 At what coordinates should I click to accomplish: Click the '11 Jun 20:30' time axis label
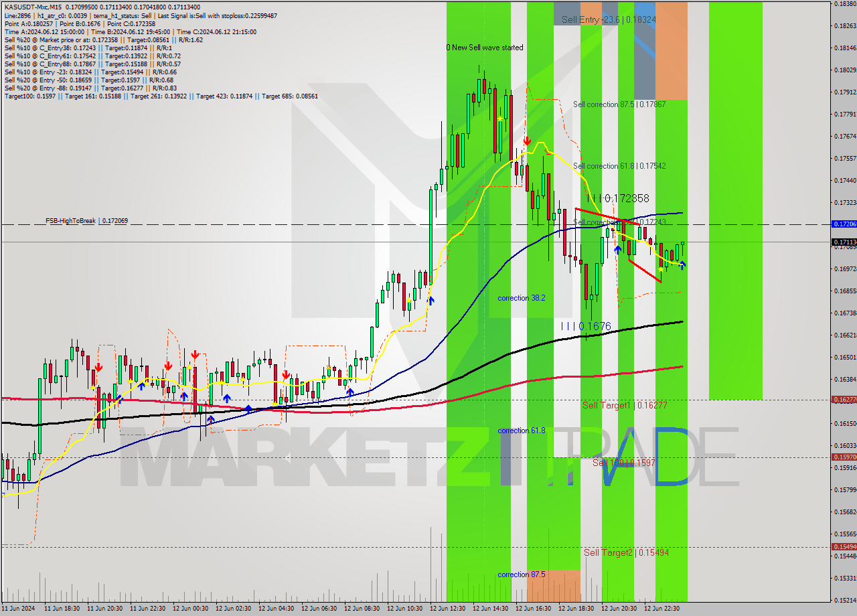pyautogui.click(x=105, y=609)
